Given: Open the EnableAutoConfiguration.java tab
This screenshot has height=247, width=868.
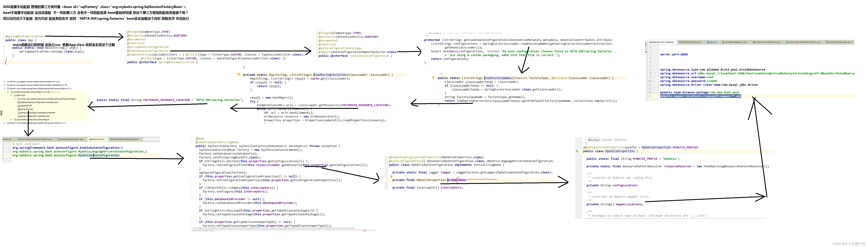Looking at the screenshot, I should 768,42.
